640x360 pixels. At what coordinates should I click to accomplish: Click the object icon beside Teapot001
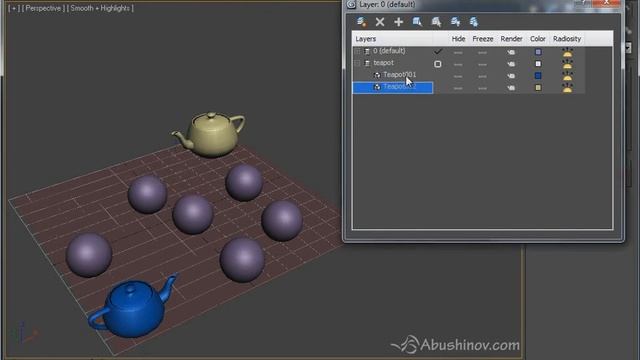pyautogui.click(x=377, y=75)
